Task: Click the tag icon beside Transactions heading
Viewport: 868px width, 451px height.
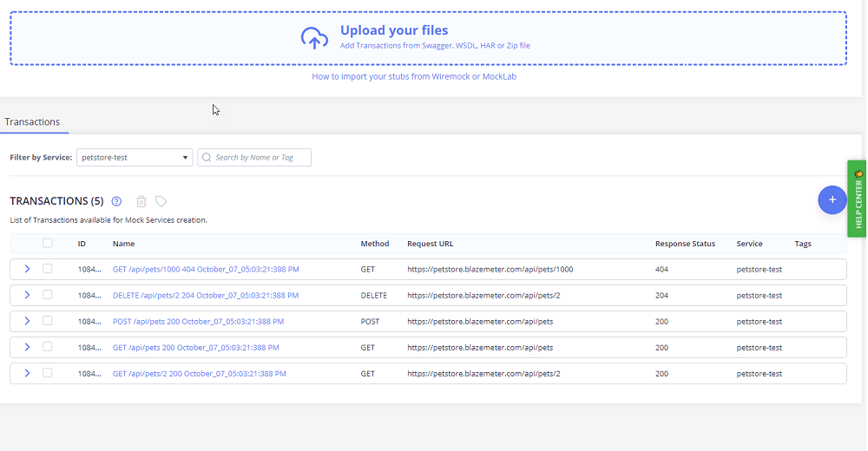Action: (161, 201)
